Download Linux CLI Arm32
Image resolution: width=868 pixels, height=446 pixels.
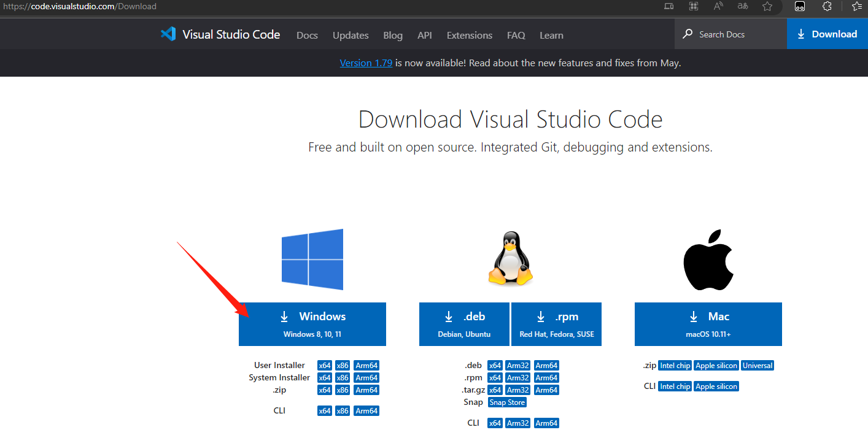point(518,423)
